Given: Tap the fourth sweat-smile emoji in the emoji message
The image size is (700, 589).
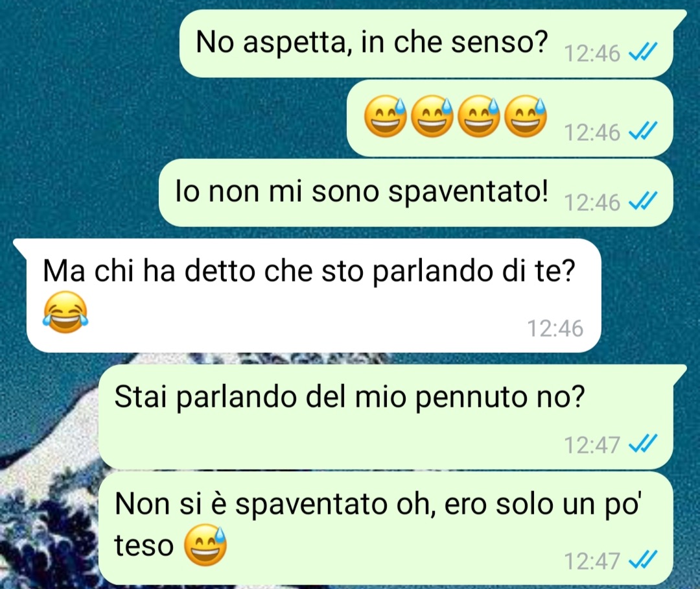Looking at the screenshot, I should click(526, 116).
